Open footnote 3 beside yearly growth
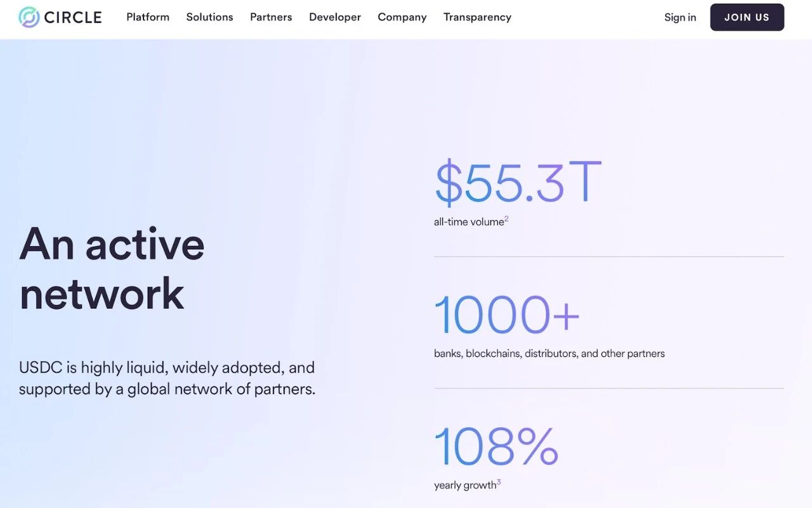The height and width of the screenshot is (508, 812). tap(499, 483)
